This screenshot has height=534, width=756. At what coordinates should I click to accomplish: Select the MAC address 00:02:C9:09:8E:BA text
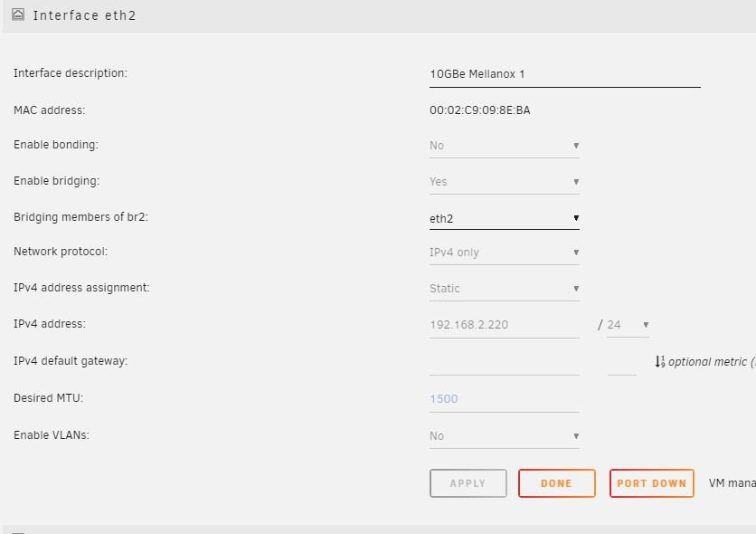click(x=479, y=110)
